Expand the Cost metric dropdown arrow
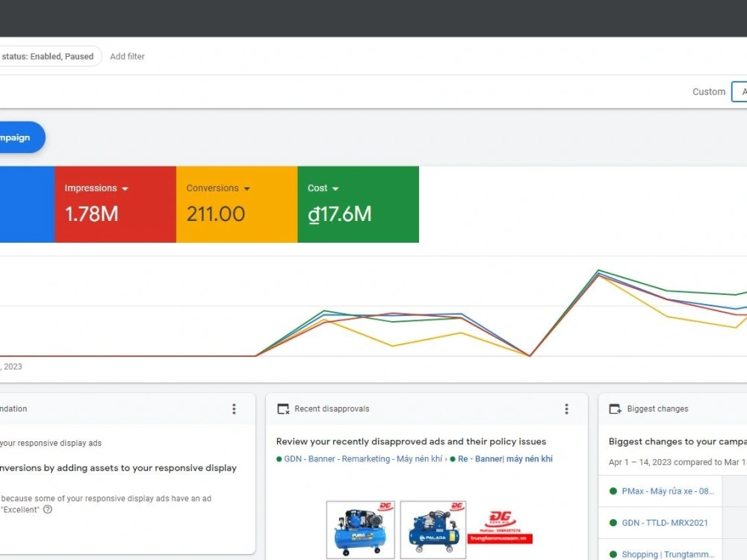The width and height of the screenshot is (747, 560). point(335,189)
